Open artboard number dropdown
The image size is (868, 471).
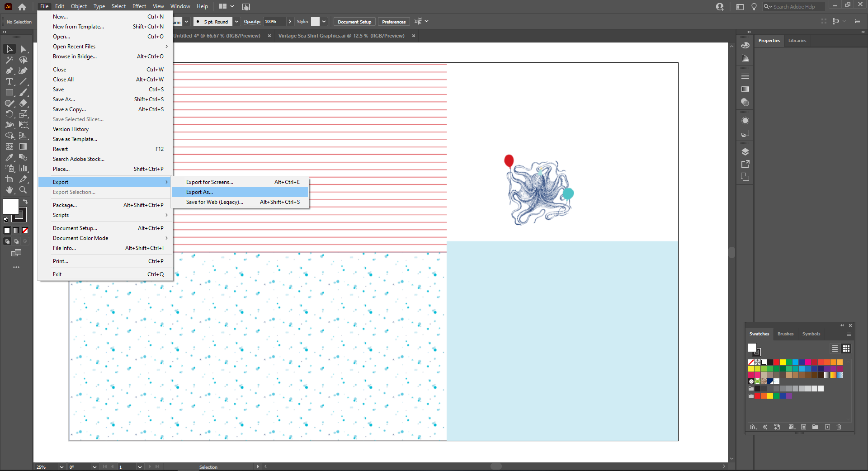pyautogui.click(x=140, y=467)
